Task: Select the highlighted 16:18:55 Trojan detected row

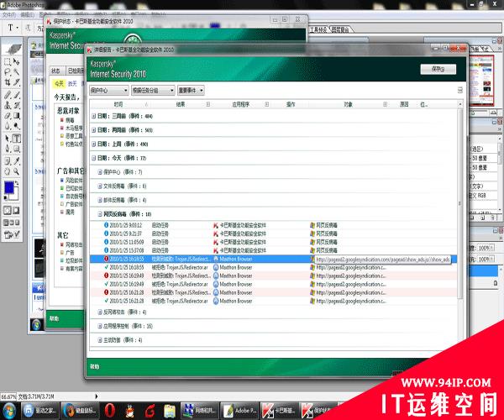Action: click(x=273, y=259)
